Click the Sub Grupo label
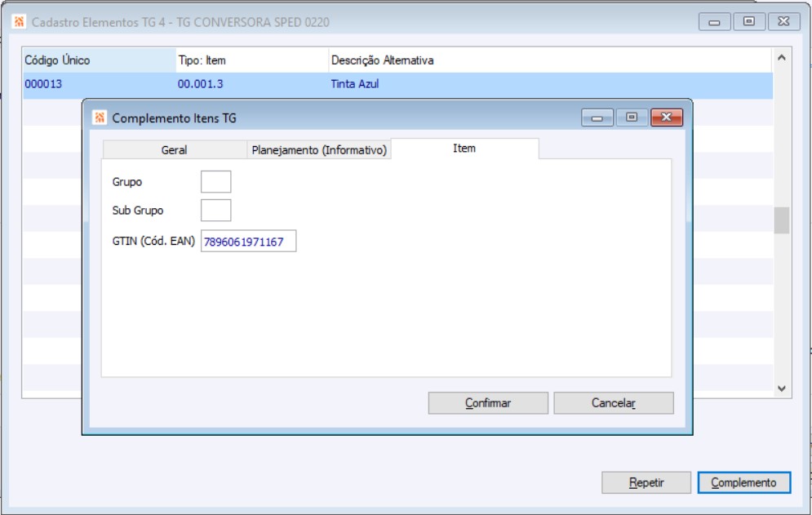 click(x=138, y=211)
